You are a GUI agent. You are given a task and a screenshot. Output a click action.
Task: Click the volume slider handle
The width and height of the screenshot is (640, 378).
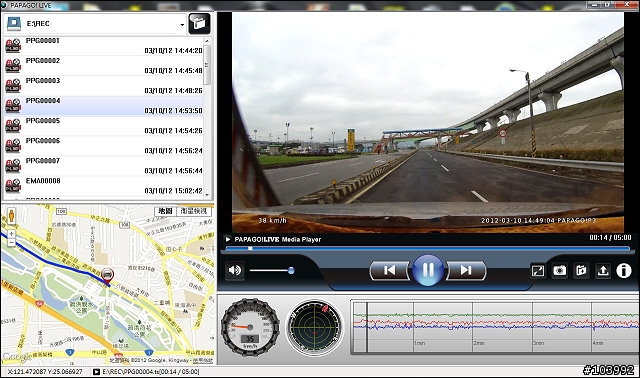291,270
